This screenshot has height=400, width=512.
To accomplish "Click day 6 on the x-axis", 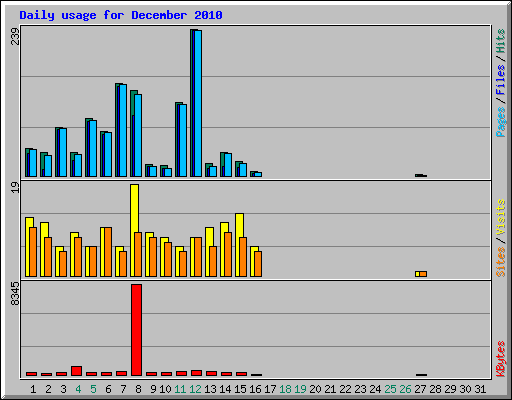I will 108,389.
